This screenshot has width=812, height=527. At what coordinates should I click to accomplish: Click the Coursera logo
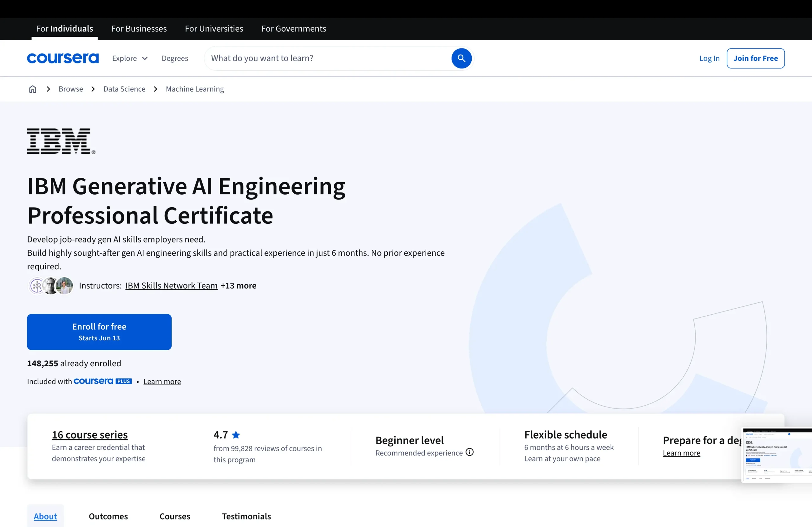[63, 58]
